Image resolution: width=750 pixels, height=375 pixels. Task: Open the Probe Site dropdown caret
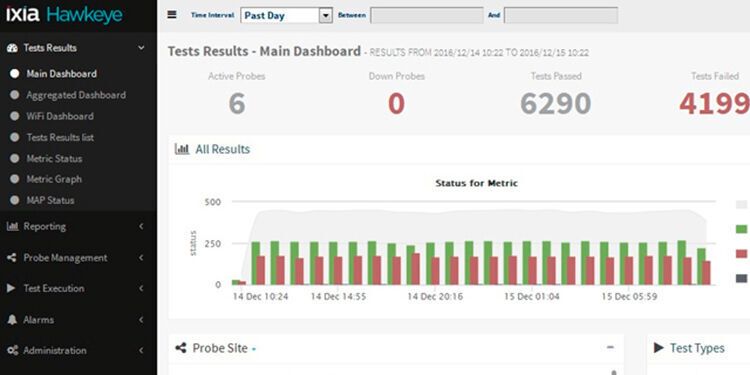[x=254, y=349]
